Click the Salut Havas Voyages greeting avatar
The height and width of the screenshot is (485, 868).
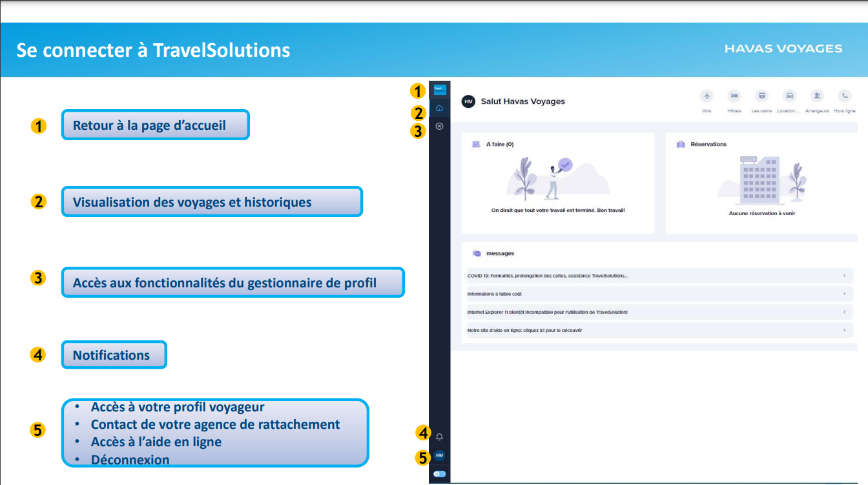pos(468,101)
